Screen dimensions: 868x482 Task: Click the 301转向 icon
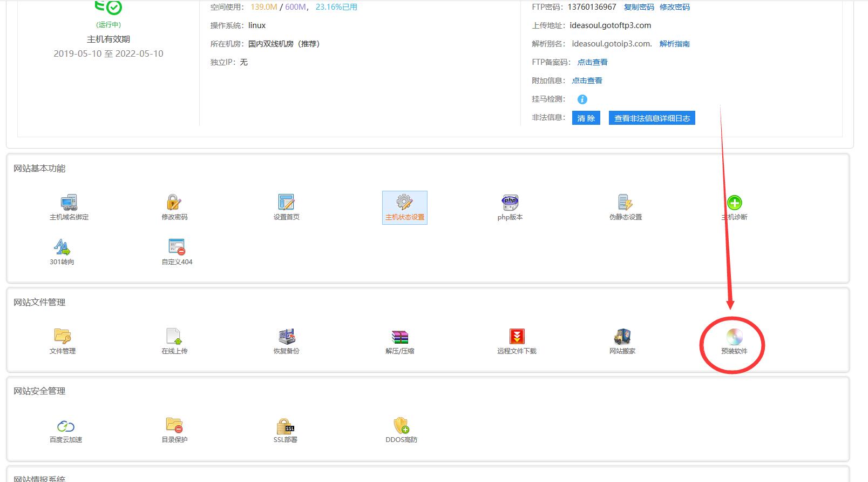tap(62, 247)
